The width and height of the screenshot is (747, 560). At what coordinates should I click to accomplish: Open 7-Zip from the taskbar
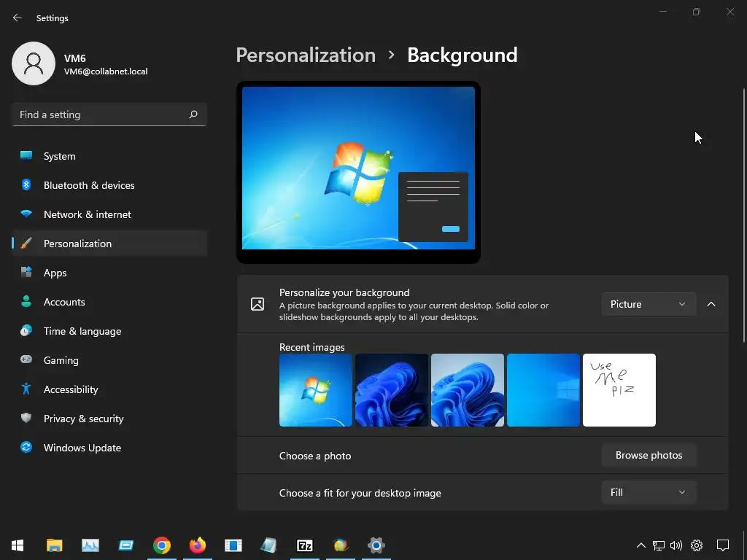pyautogui.click(x=305, y=545)
